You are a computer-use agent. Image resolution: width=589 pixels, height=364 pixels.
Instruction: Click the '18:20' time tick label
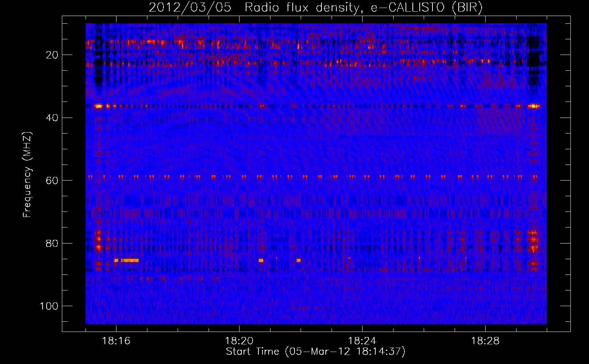tap(239, 341)
